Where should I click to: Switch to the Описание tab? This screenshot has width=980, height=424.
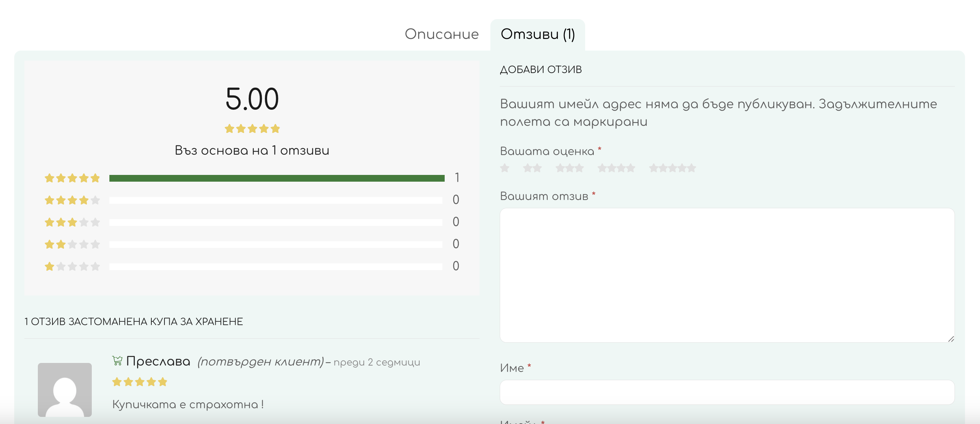(x=441, y=34)
